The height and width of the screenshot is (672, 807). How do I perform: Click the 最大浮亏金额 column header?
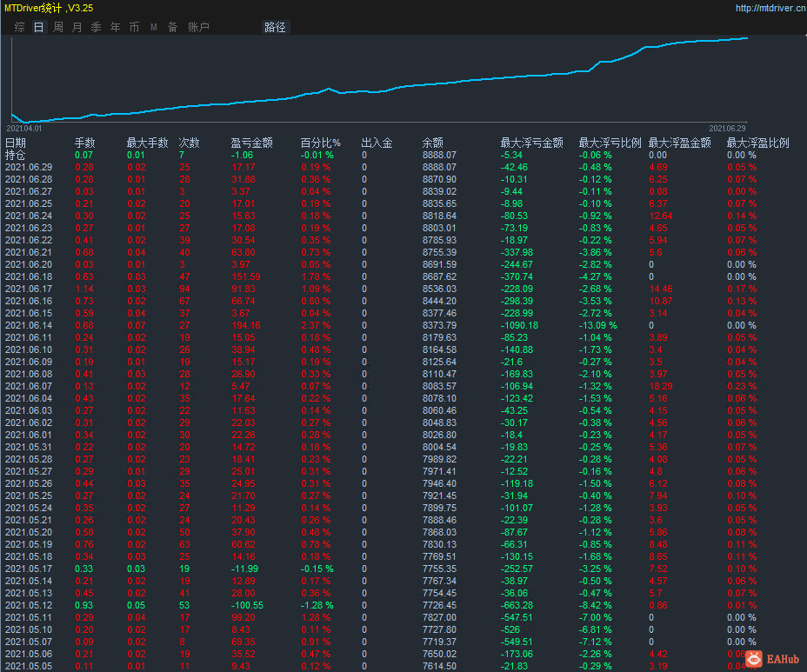tap(531, 143)
